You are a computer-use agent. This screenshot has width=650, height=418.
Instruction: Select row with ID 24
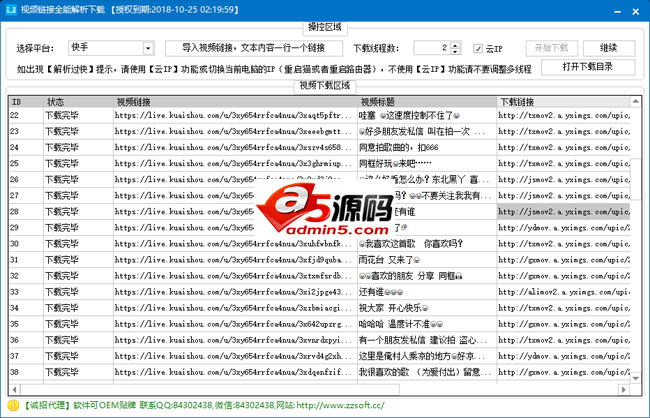[x=319, y=148]
